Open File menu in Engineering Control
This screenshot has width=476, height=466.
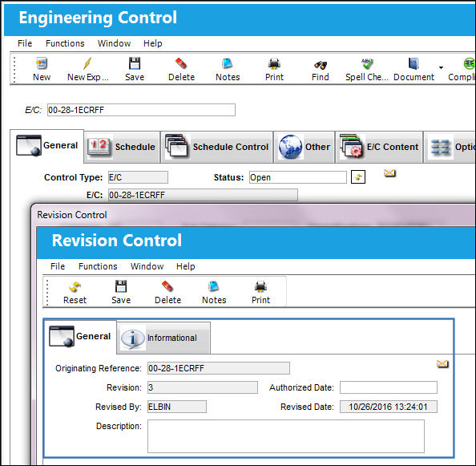[25, 43]
